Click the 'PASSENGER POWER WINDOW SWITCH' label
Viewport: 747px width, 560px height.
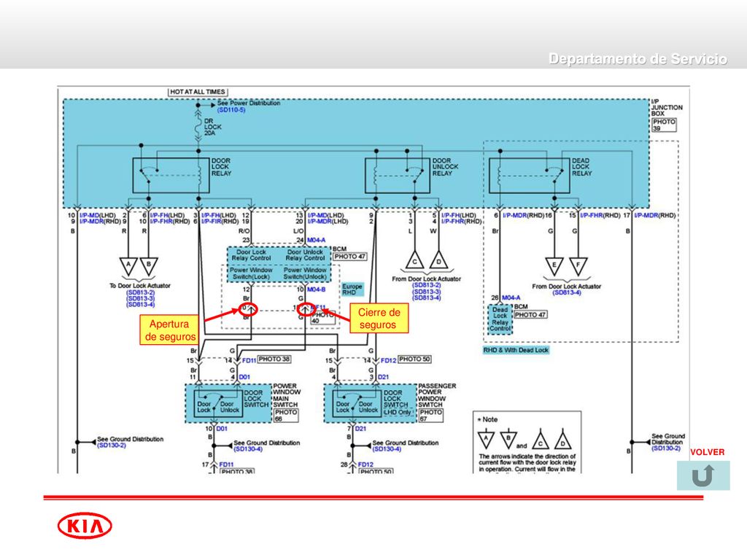point(436,395)
